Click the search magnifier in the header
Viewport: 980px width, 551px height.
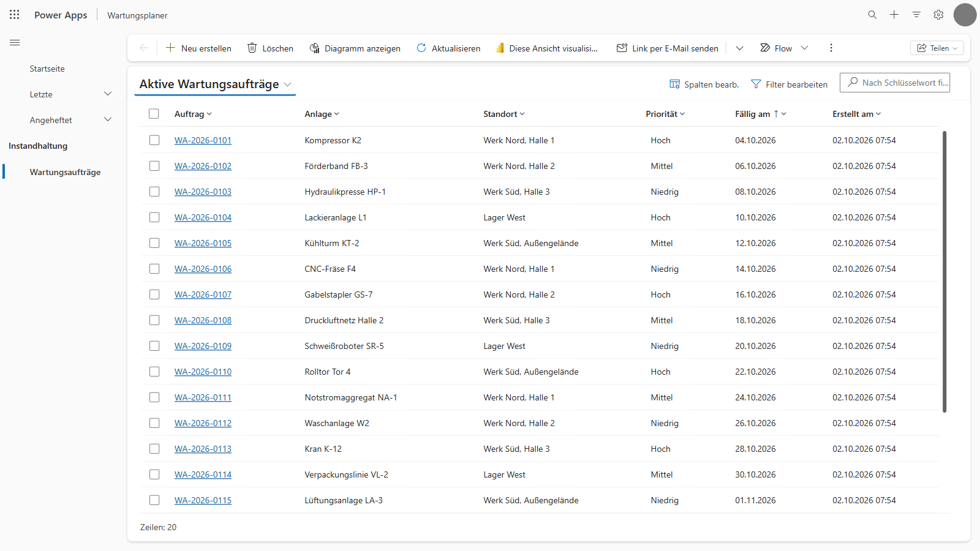(872, 15)
